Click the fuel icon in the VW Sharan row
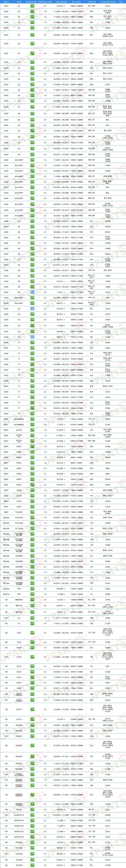 click(x=32, y=842)
